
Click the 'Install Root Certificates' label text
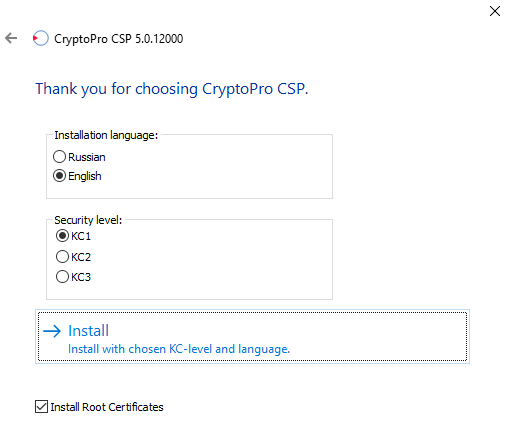click(107, 407)
